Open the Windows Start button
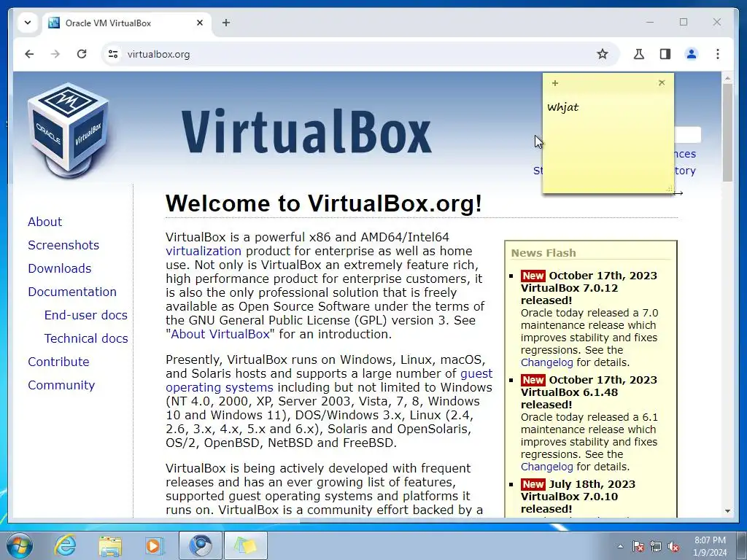 (19, 545)
